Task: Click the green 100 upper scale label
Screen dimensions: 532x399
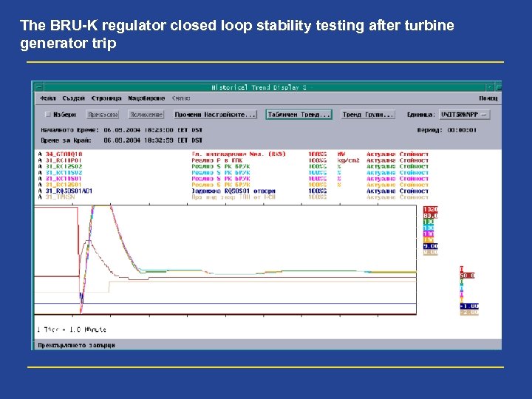Action: coord(429,222)
